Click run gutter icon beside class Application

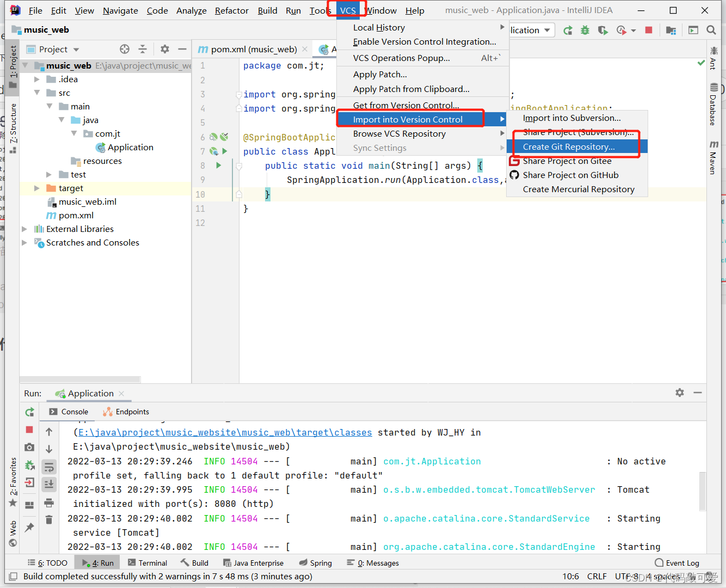click(x=224, y=151)
